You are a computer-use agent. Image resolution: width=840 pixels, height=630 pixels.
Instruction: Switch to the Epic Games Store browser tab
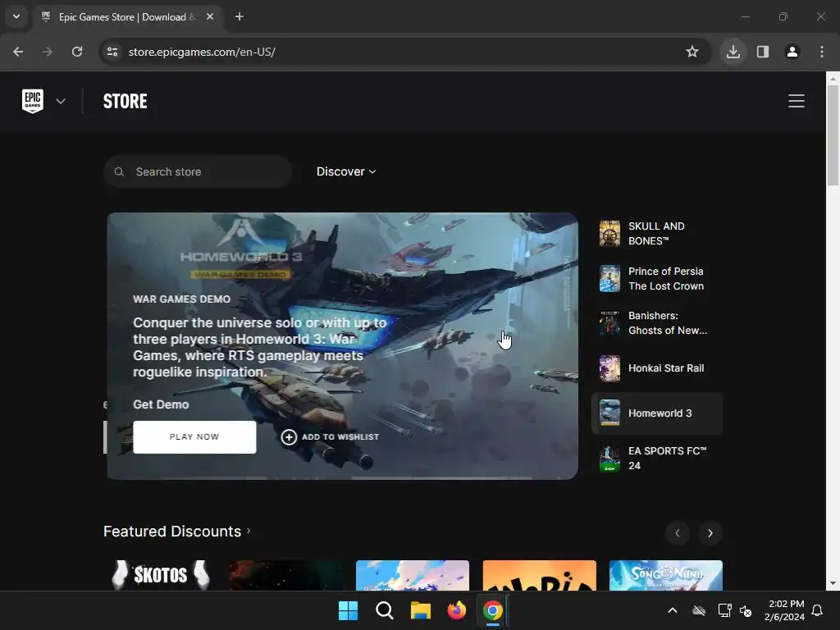point(127,17)
